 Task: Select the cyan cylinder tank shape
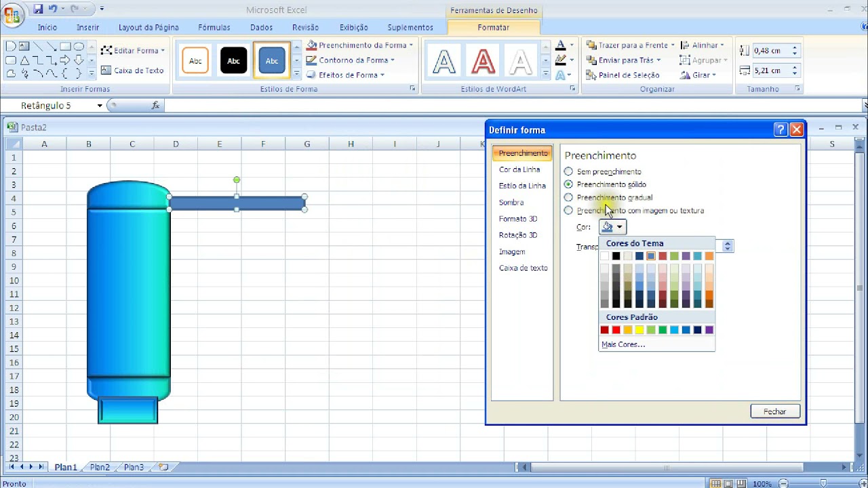128,291
